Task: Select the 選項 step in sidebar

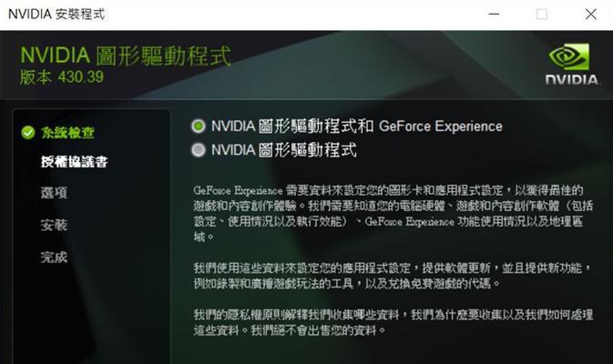Action: click(x=54, y=193)
